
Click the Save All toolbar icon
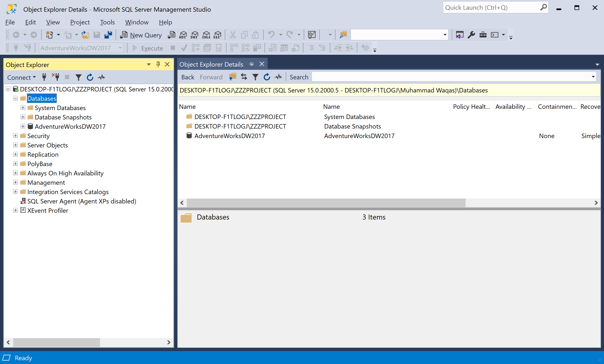point(108,35)
